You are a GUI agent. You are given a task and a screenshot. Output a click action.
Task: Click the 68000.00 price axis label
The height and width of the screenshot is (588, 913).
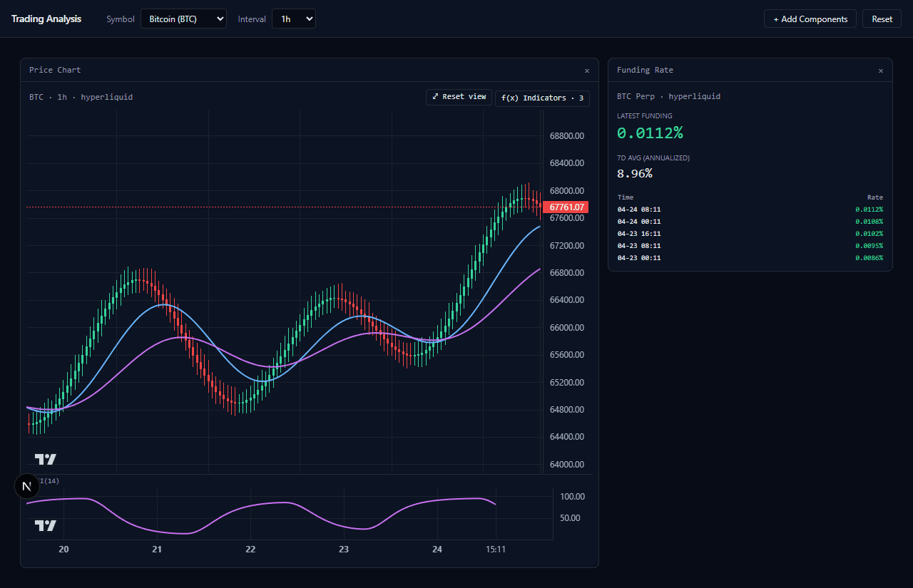click(567, 190)
